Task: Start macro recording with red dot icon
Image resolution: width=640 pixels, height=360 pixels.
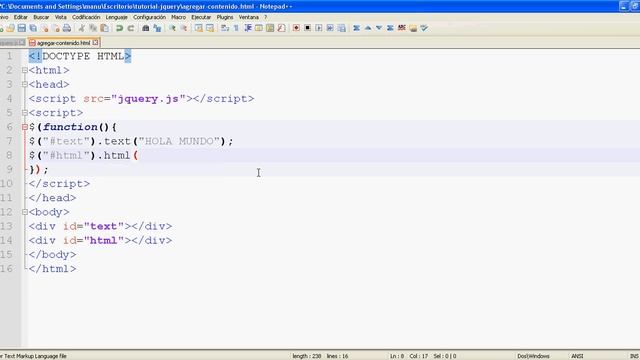Action: point(296,28)
